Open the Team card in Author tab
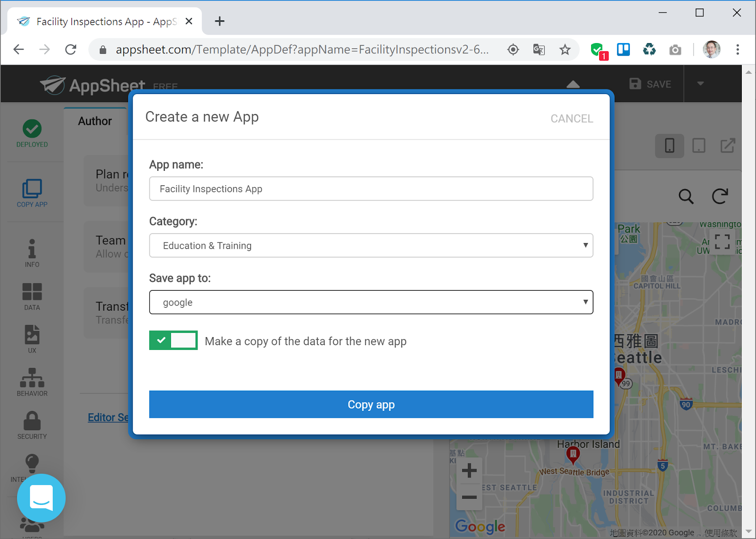 click(107, 247)
